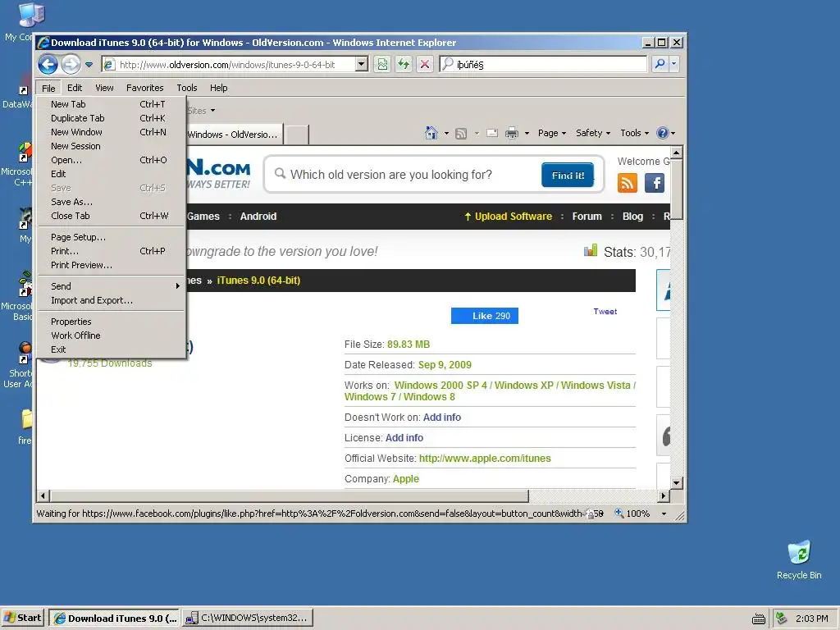Click the Start button
Screen dimensions: 840x630
click(23, 618)
